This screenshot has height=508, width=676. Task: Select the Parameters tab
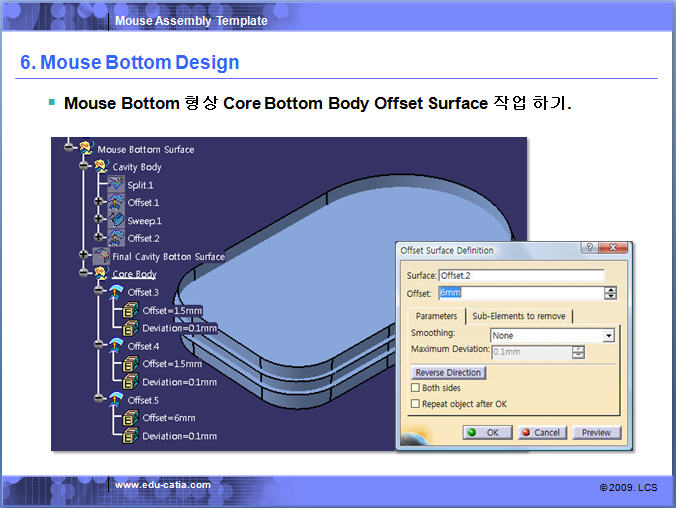click(436, 316)
